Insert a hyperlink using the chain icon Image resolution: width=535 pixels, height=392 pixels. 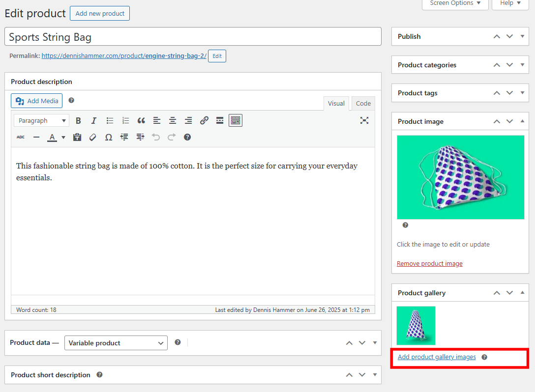point(204,120)
